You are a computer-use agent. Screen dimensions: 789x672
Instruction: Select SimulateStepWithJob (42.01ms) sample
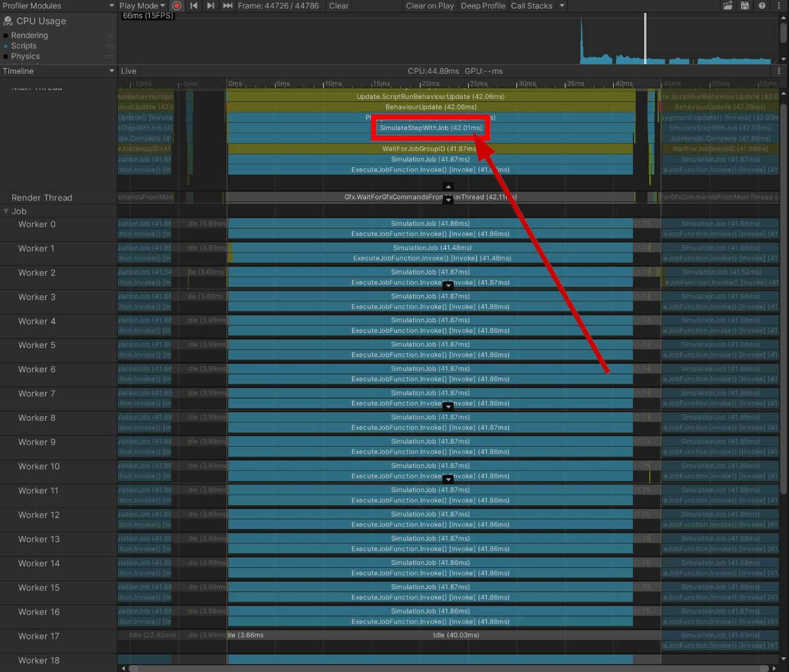tap(430, 128)
